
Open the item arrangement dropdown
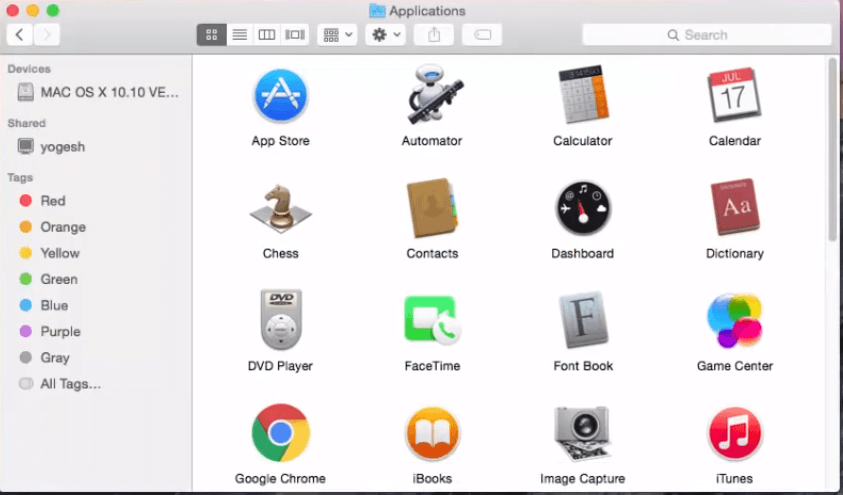(337, 35)
